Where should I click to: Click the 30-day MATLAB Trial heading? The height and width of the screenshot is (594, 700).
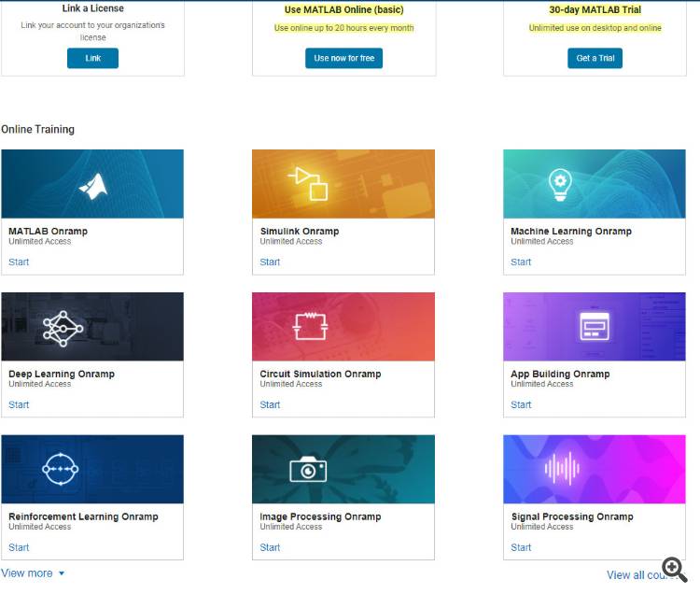595,9
